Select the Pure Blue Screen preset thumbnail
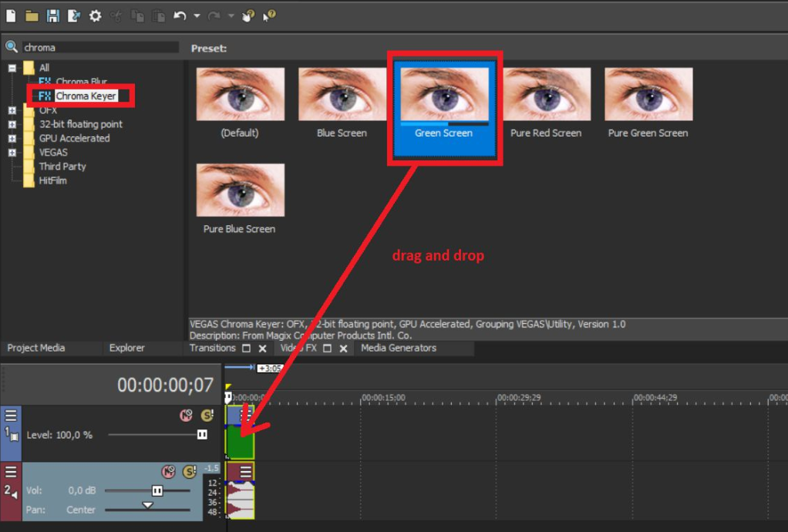Viewport: 788px width, 532px height. [241, 190]
